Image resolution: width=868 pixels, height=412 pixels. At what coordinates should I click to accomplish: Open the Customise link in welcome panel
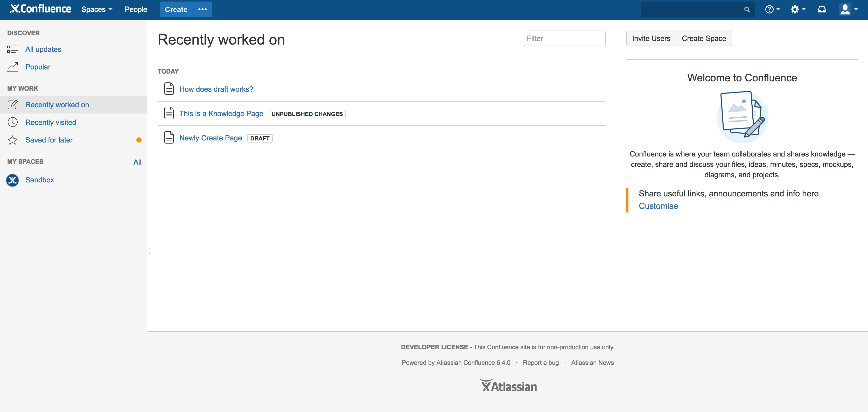(658, 205)
